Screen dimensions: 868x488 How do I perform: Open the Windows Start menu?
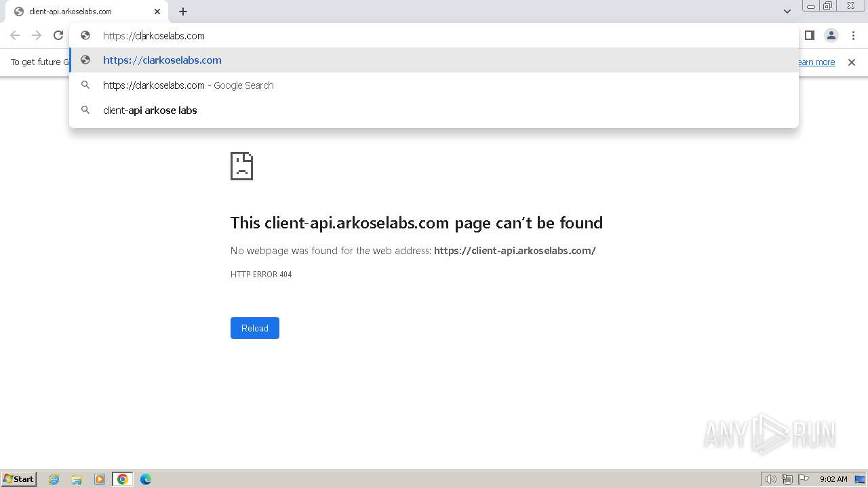(18, 479)
